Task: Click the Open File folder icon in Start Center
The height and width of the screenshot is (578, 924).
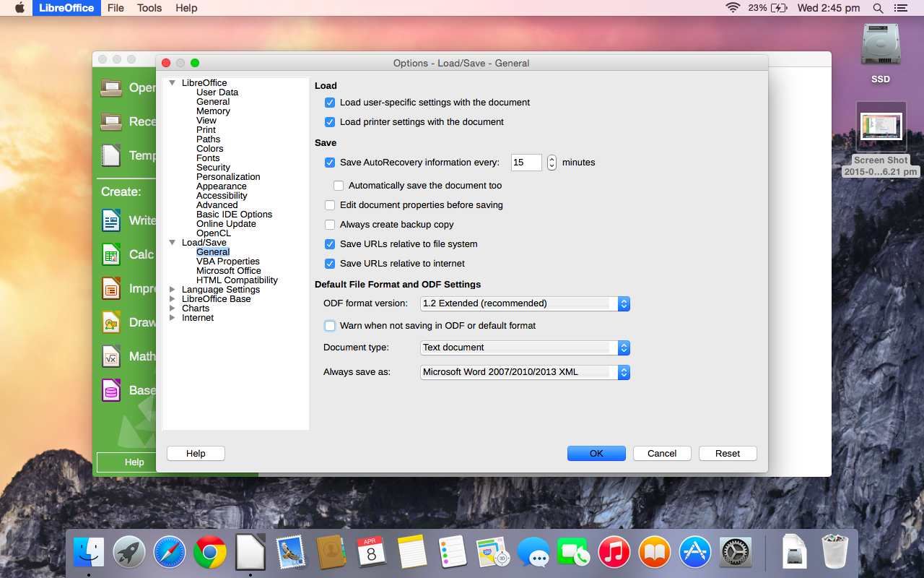Action: [x=111, y=87]
